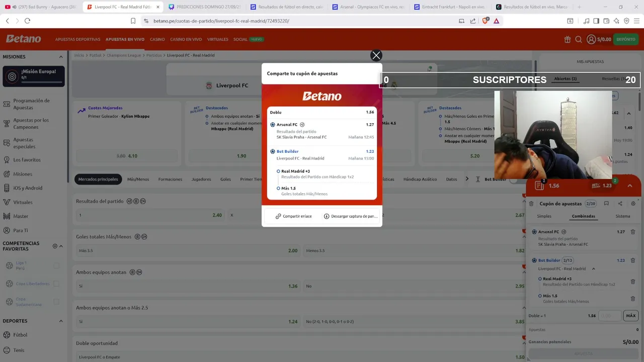Click the Brave Rewards triangle icon
Screen dimensions: 644x362
[x=497, y=21]
